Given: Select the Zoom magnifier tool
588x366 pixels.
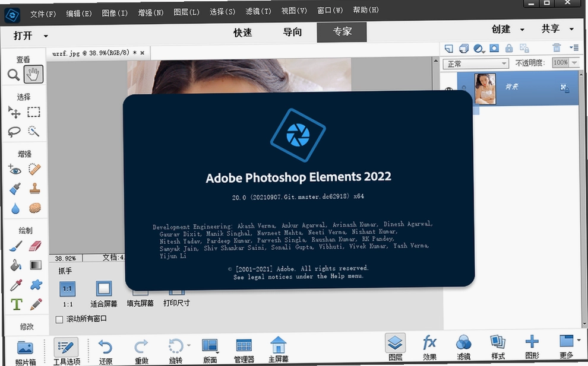Looking at the screenshot, I should pyautogui.click(x=14, y=75).
